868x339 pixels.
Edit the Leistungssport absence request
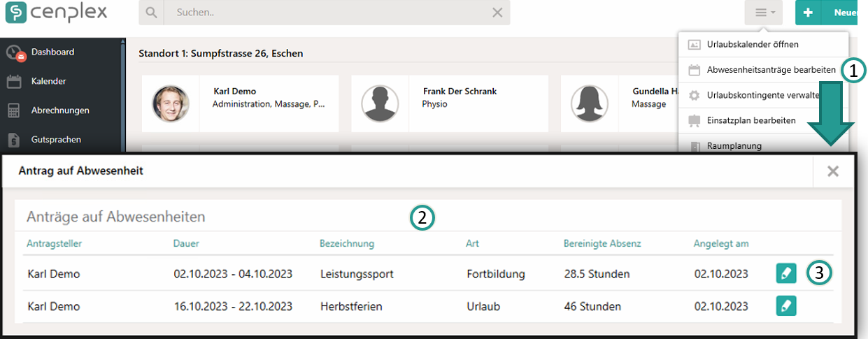pyautogui.click(x=786, y=274)
